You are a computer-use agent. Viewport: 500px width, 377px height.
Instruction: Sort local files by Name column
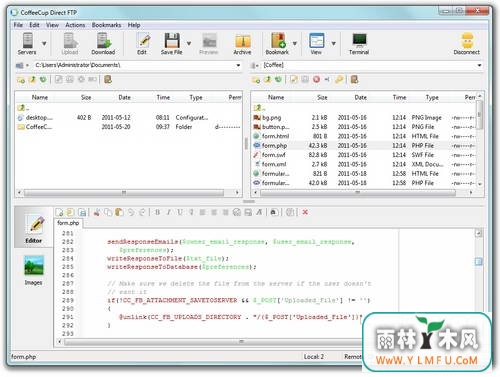40,97
